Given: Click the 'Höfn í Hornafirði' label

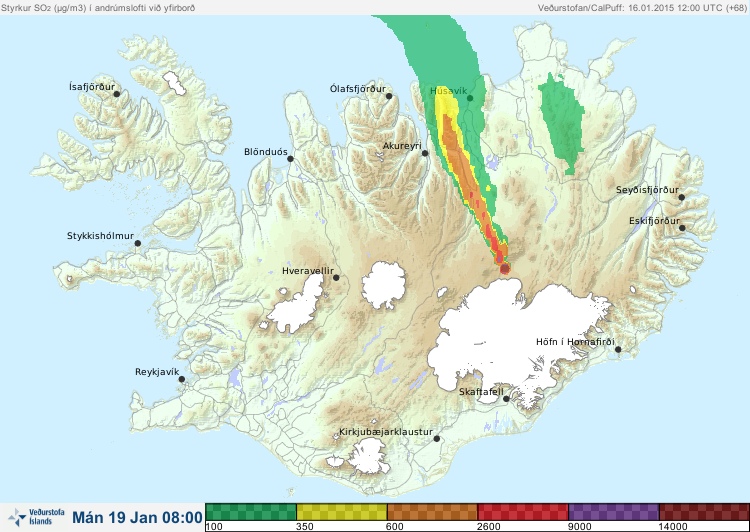Looking at the screenshot, I should [x=575, y=342].
